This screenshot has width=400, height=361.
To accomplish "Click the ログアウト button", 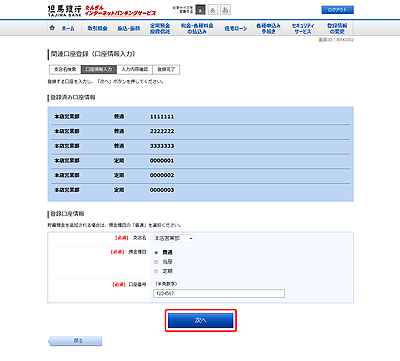I will pyautogui.click(x=338, y=10).
